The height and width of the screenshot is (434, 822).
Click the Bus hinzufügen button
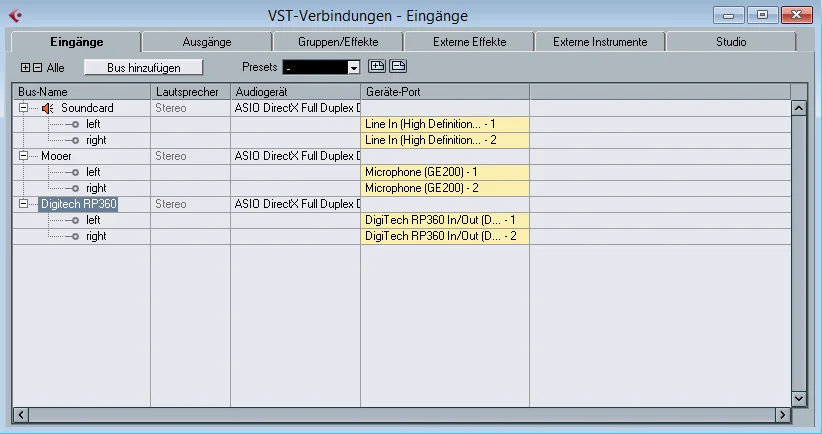tap(144, 68)
